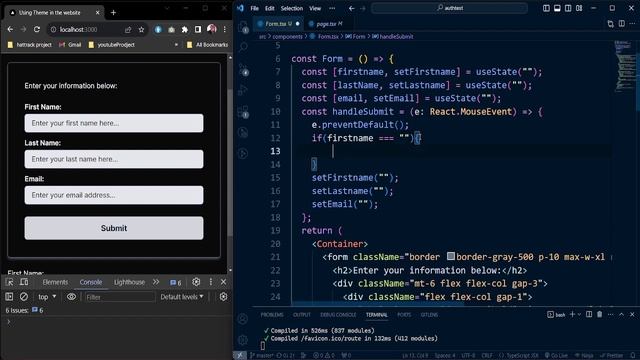Viewport: 640px width, 360px height.
Task: Open Run and Debug view in activity bar
Action: click(x=244, y=90)
